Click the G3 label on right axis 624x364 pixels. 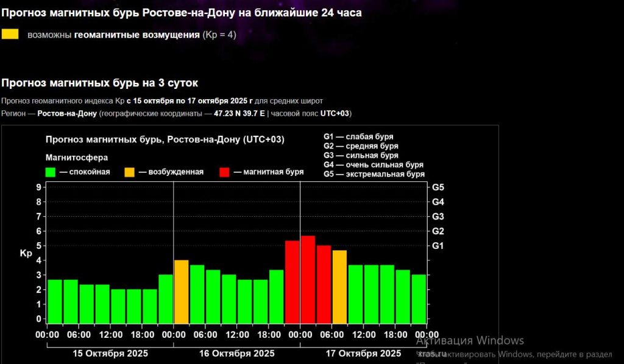tap(438, 216)
